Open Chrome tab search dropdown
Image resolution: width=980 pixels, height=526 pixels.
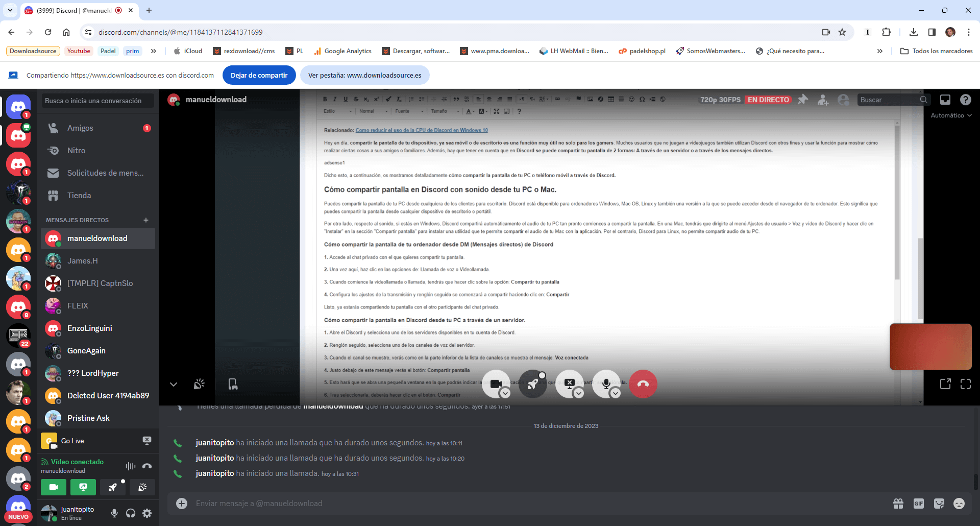(10, 10)
